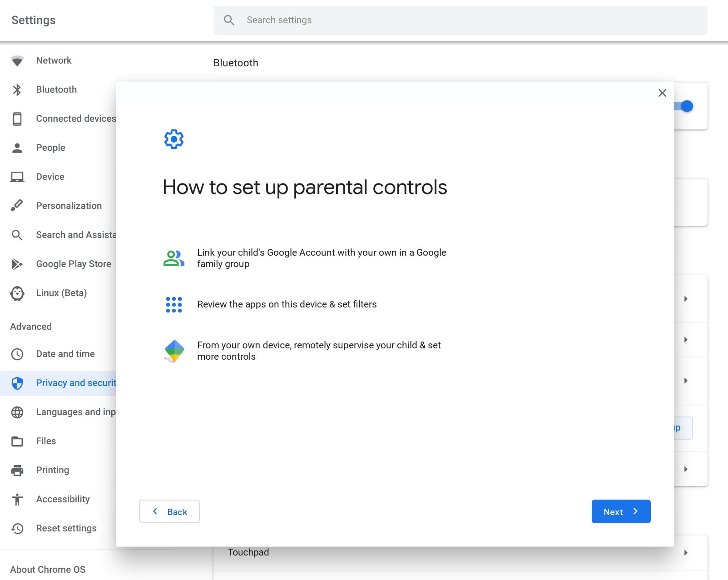The height and width of the screenshot is (580, 728).
Task: Open Google Play Store settings
Action: (74, 264)
